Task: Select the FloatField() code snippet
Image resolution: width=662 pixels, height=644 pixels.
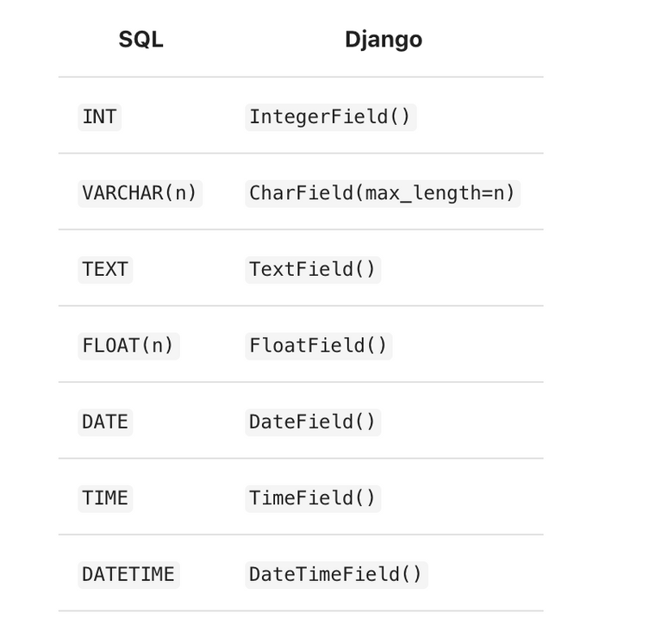Action: pos(319,346)
